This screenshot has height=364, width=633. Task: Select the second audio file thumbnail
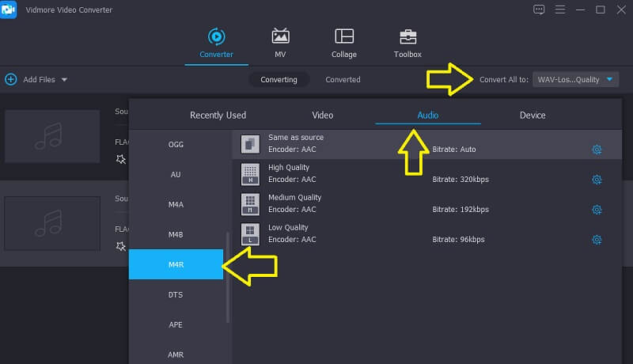tap(52, 224)
